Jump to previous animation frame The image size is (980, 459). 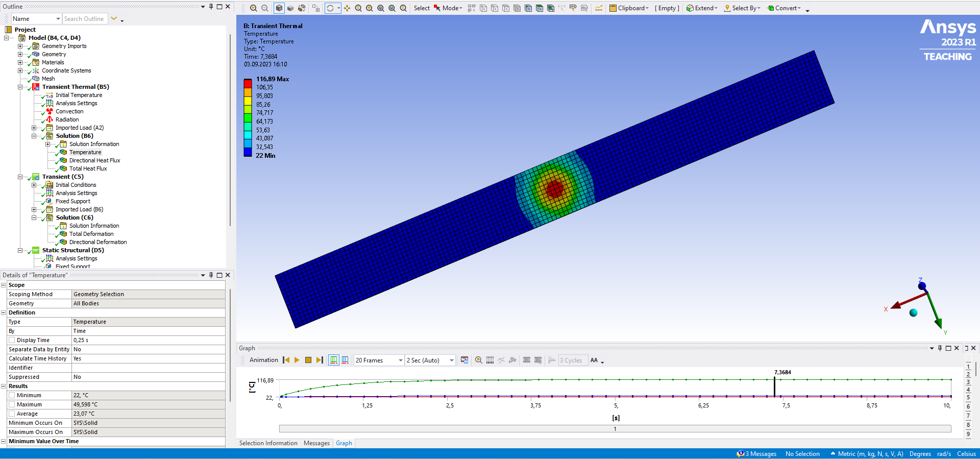tap(286, 360)
